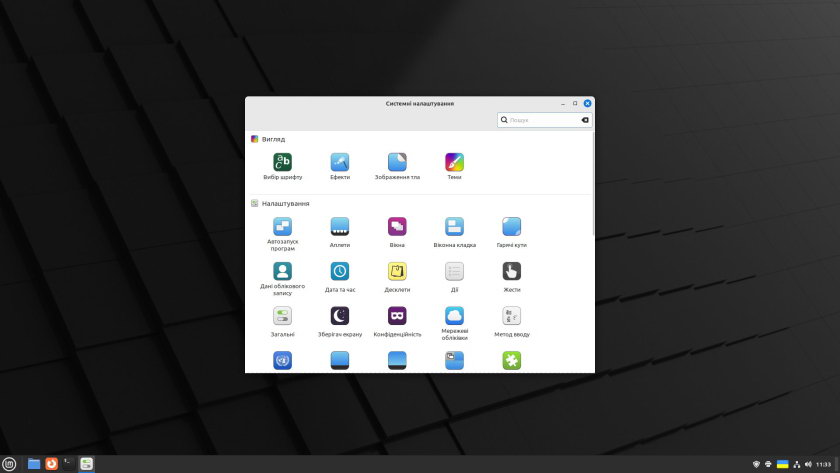Open the shield update manager tray icon

[x=756, y=464]
